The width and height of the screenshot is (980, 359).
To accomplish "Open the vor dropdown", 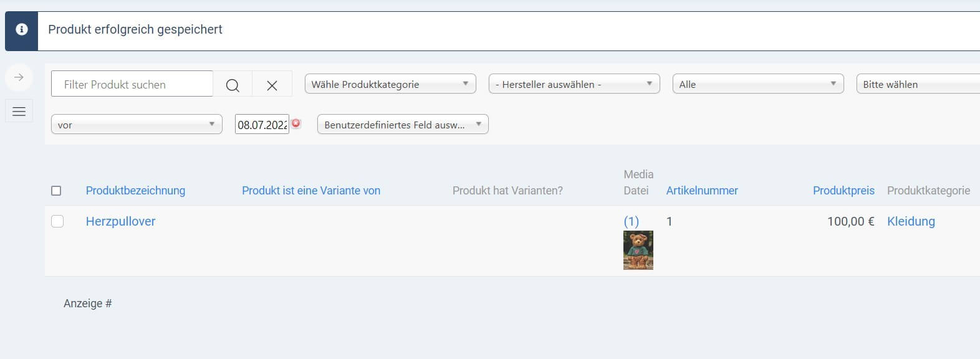I will coord(137,125).
